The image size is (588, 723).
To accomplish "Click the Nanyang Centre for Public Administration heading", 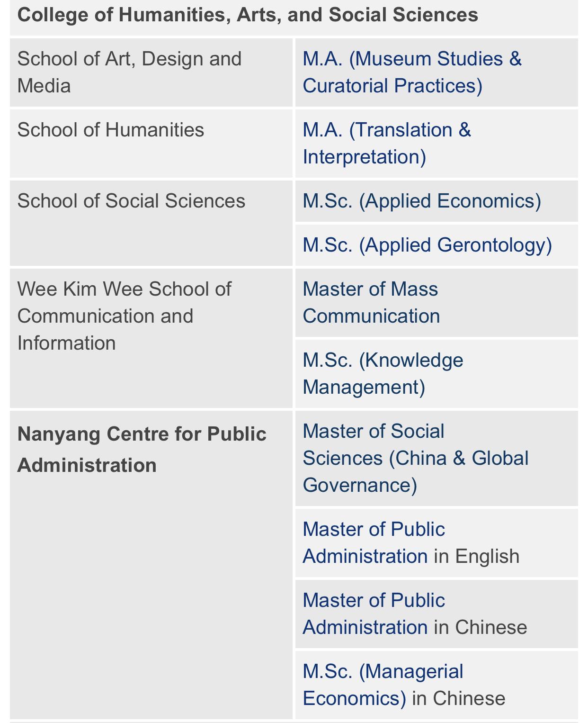I will point(142,449).
